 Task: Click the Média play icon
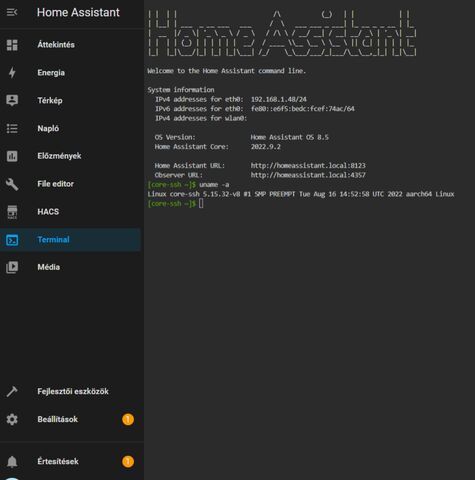(x=12, y=267)
